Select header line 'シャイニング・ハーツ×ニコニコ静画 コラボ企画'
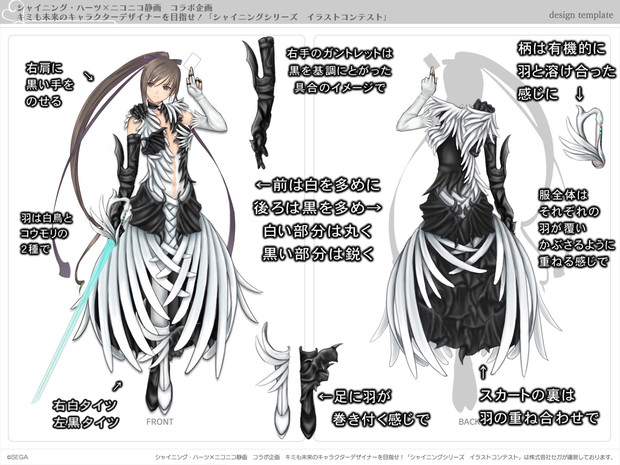 115,7
